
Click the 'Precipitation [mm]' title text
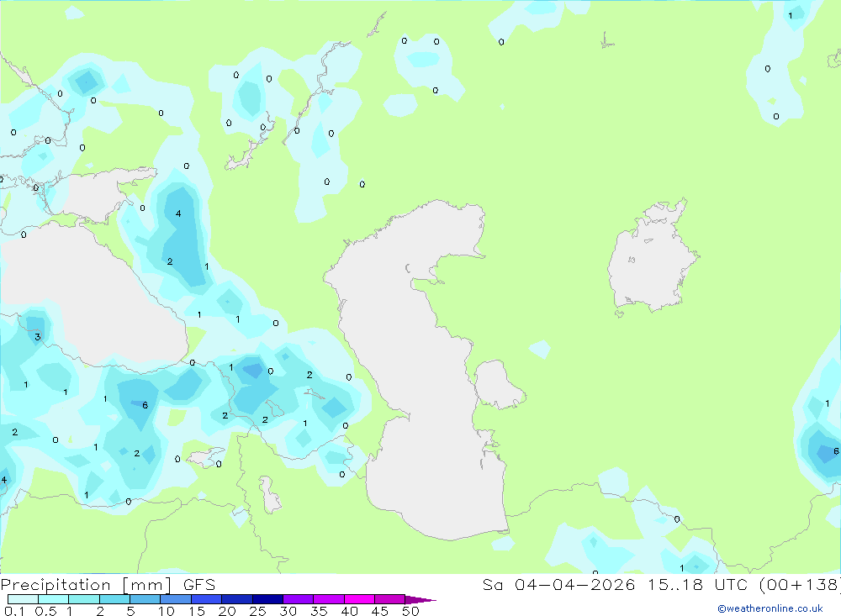coord(86,585)
